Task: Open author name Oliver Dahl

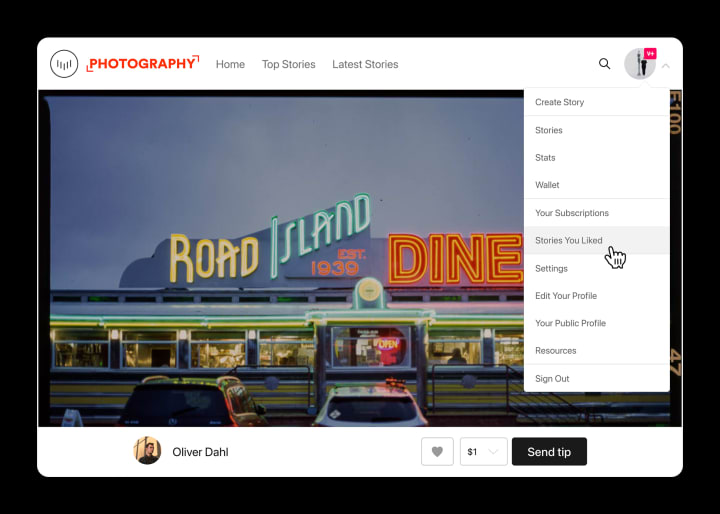Action: (200, 452)
